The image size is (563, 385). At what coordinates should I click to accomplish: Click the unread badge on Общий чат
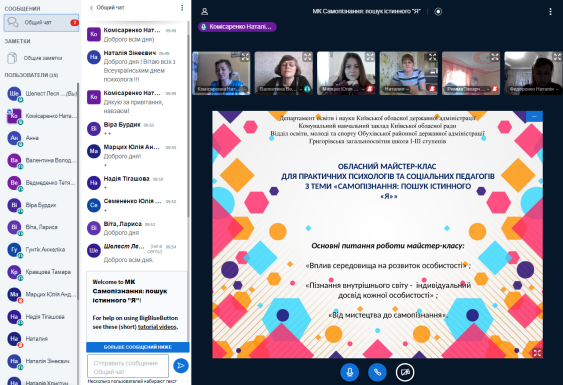74,23
